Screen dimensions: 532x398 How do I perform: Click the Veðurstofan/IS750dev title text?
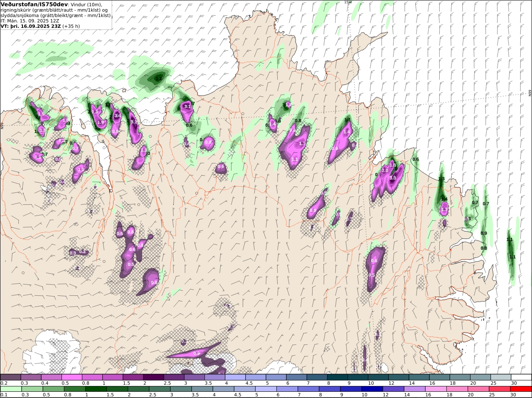pos(34,4)
